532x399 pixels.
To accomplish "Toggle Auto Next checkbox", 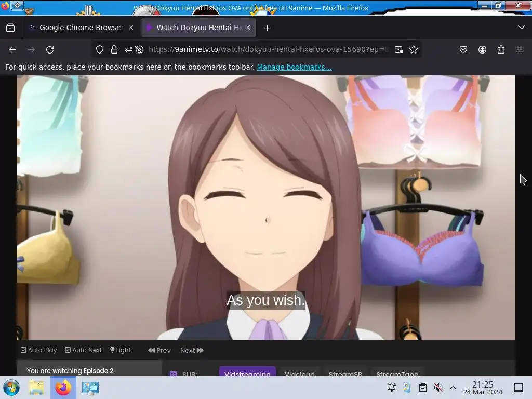I will (x=83, y=350).
